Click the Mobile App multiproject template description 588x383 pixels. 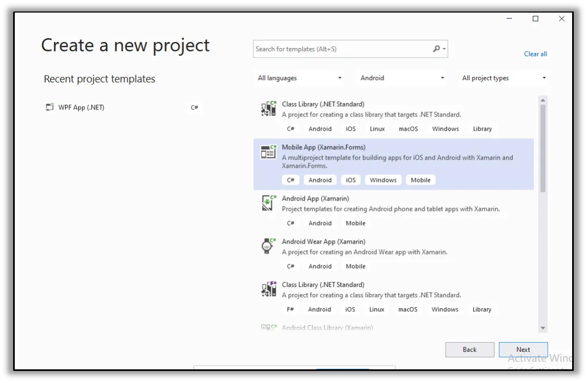(x=398, y=162)
